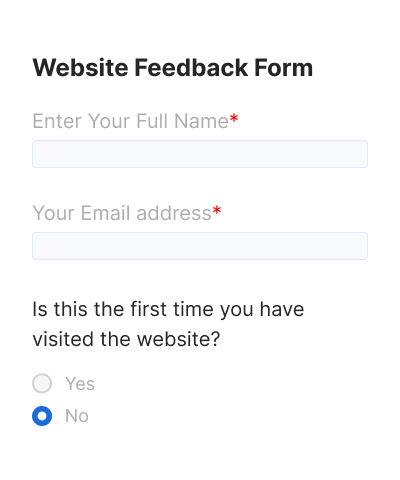Choose Yes for first-time website visit
Screen dimensions: 400x480
coord(42,383)
